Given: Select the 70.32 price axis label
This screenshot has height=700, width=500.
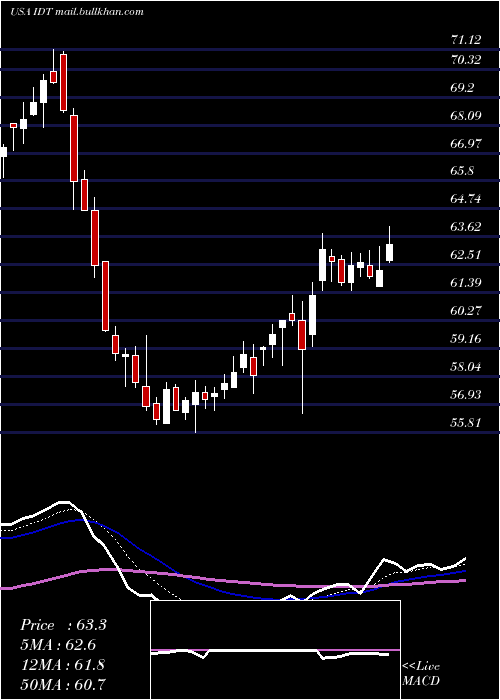Looking at the screenshot, I should coord(466,59).
